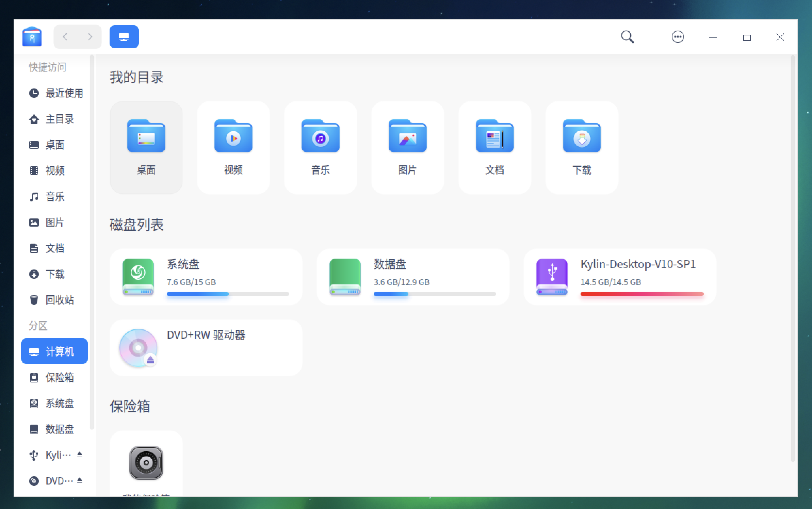Screen dimensions: 812x509
Task: Open the 音乐 folder icon under 我的目录
Action: pos(321,136)
